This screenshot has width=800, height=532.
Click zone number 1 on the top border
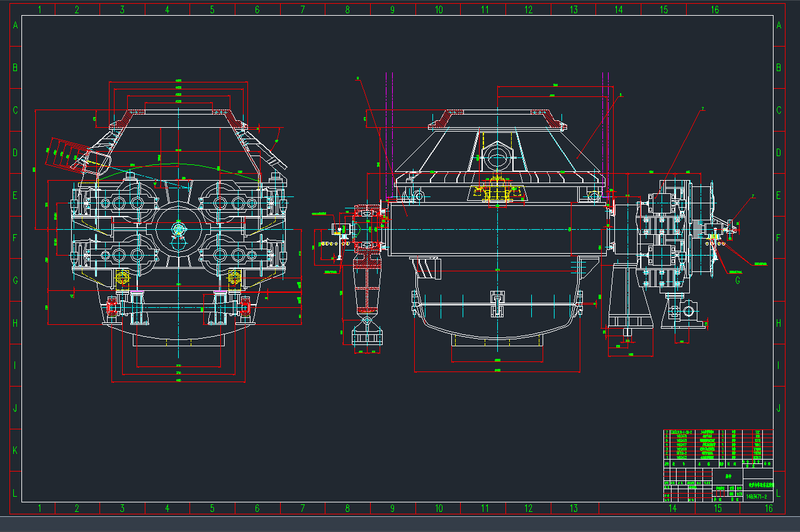pyautogui.click(x=40, y=9)
